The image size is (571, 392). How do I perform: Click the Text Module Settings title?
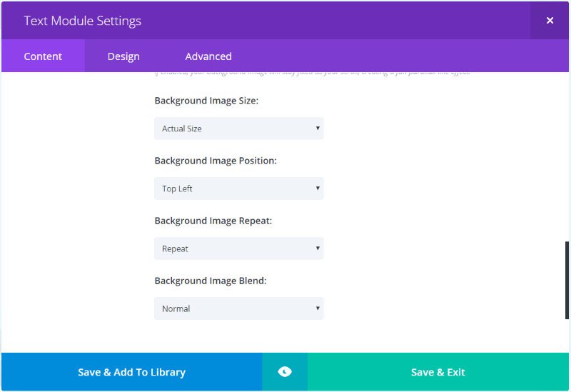point(83,21)
